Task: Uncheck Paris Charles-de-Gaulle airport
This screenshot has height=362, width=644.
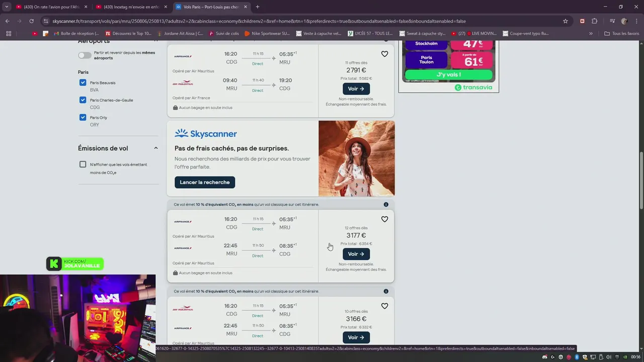Action: (83, 100)
